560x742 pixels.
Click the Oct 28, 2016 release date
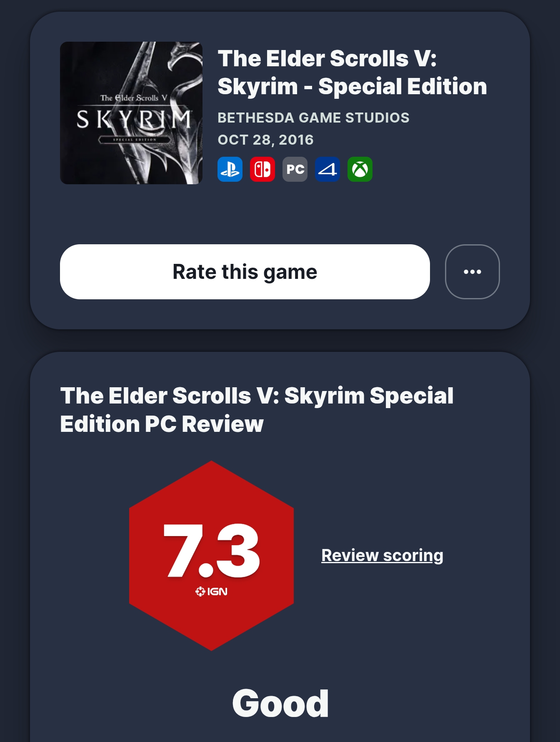[x=265, y=140]
